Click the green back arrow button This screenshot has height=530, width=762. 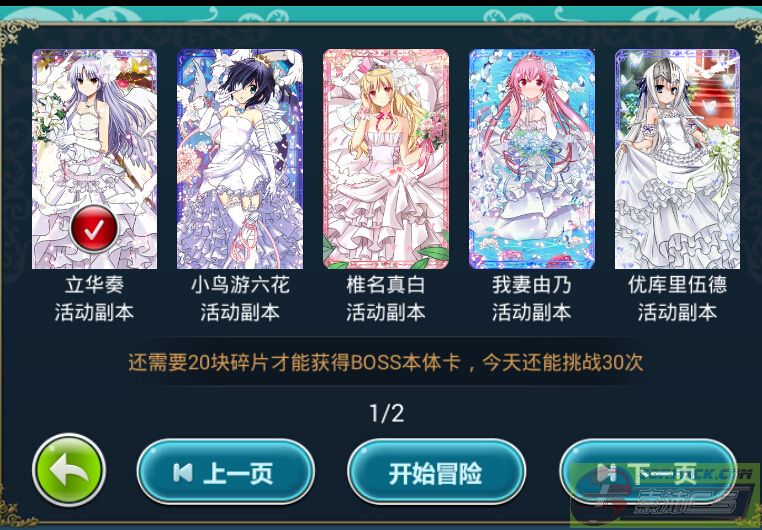69,470
